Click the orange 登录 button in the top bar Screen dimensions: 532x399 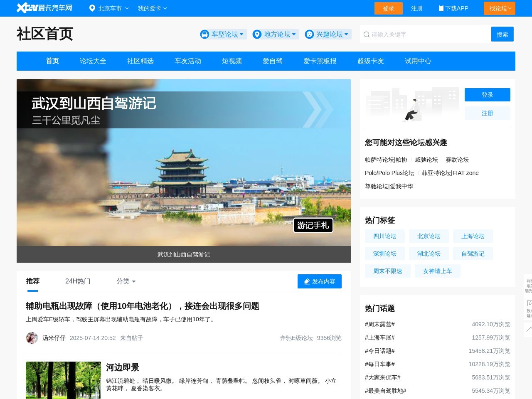coord(389,8)
